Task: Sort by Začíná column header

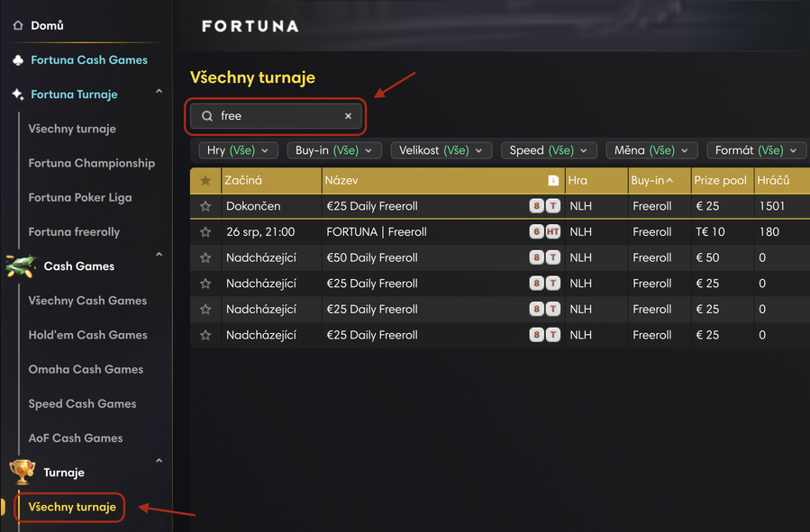Action: [271, 181]
